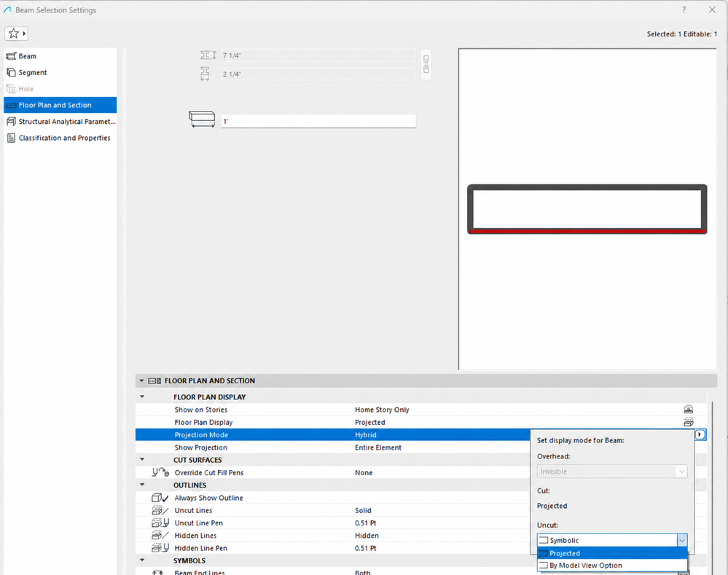The height and width of the screenshot is (575, 728).
Task: Choose Projected in the Uncut dropdown list
Action: (x=612, y=553)
